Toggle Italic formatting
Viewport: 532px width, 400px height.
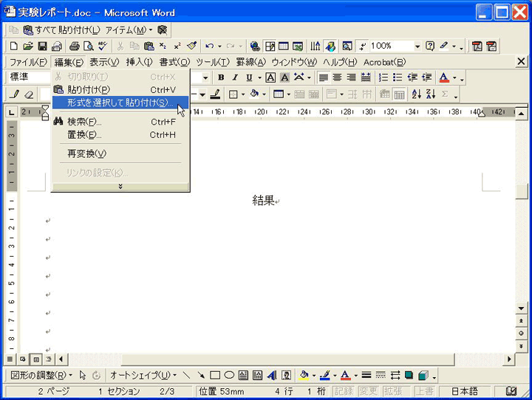[235, 77]
